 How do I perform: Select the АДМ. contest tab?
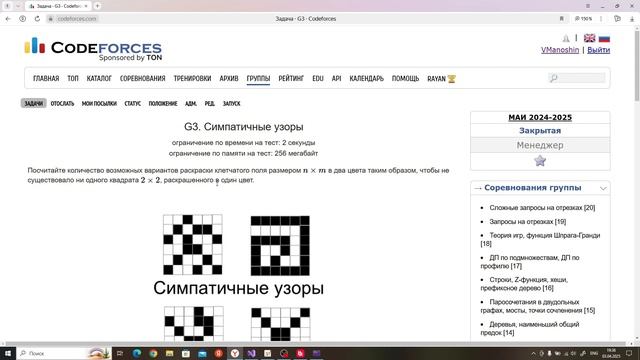click(x=191, y=104)
